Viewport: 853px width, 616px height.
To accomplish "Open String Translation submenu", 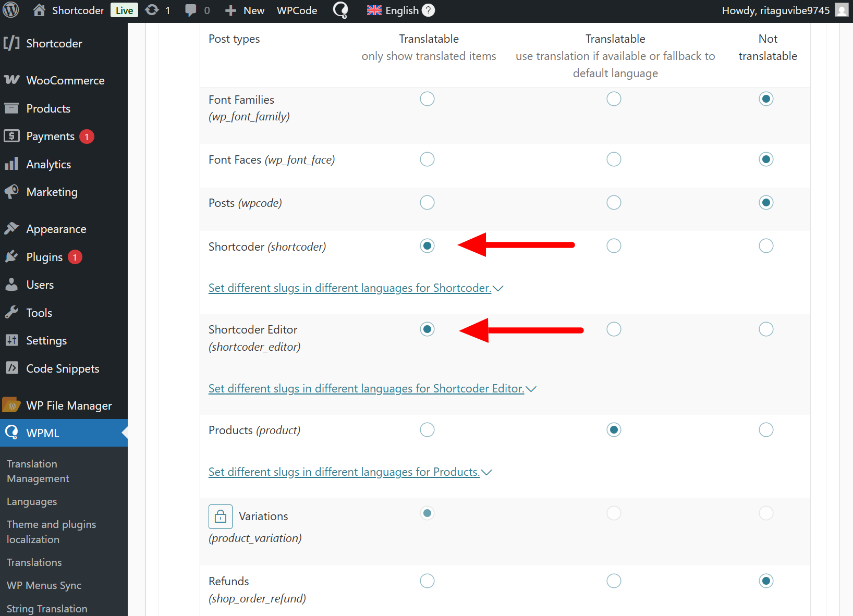I will [47, 609].
